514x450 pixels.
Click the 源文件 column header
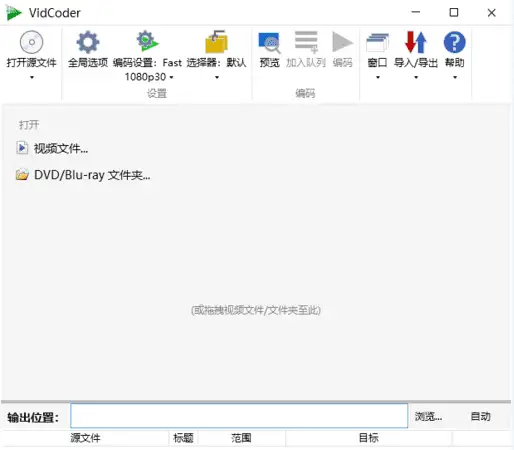(85, 438)
